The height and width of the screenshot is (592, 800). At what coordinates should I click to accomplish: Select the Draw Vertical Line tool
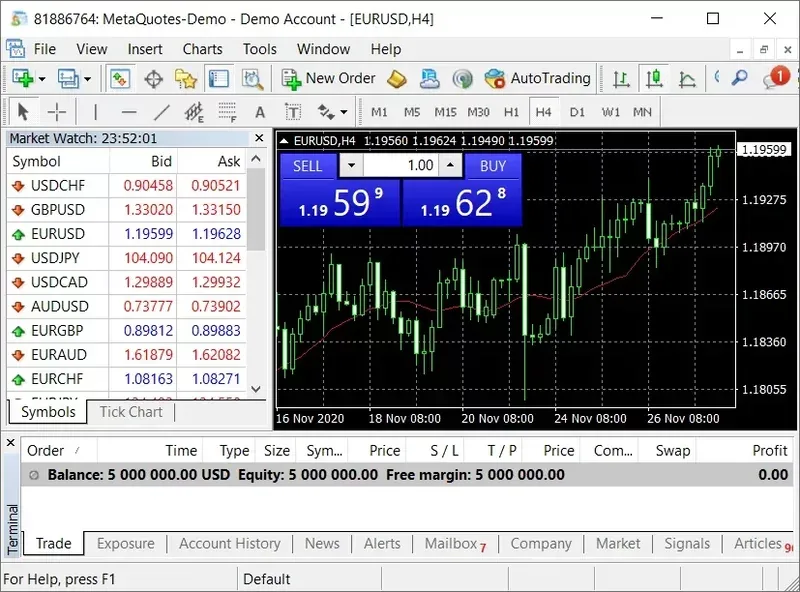click(95, 112)
